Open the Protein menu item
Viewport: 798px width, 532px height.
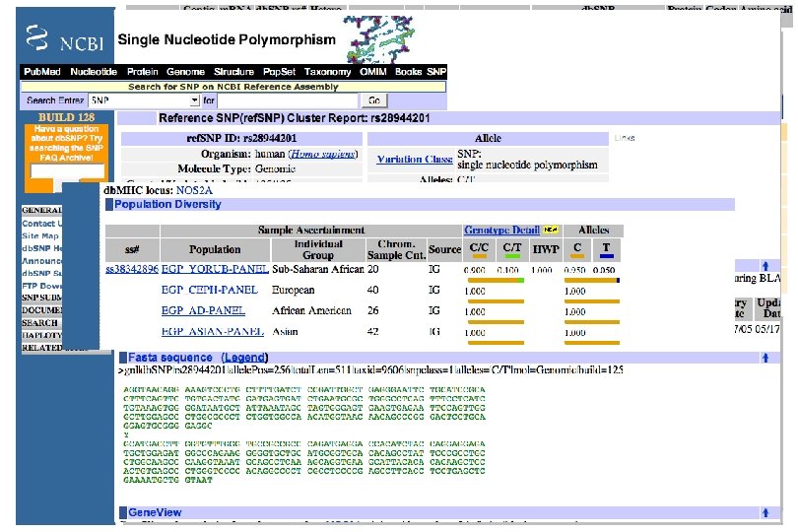click(143, 72)
